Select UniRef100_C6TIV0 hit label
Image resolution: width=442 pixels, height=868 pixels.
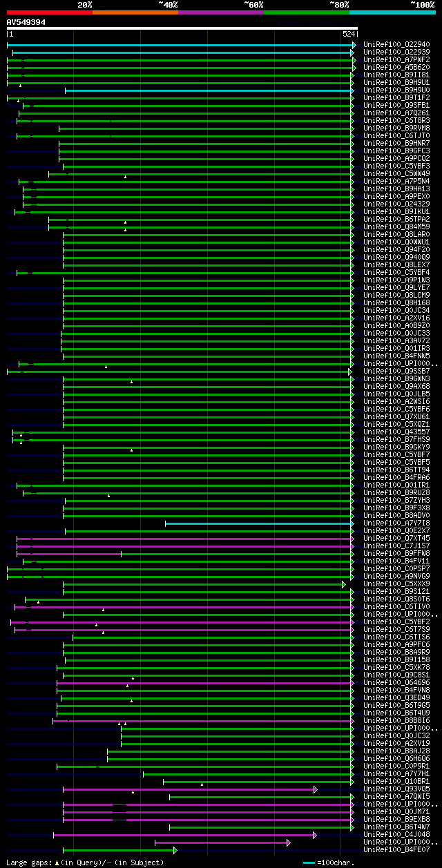396,607
